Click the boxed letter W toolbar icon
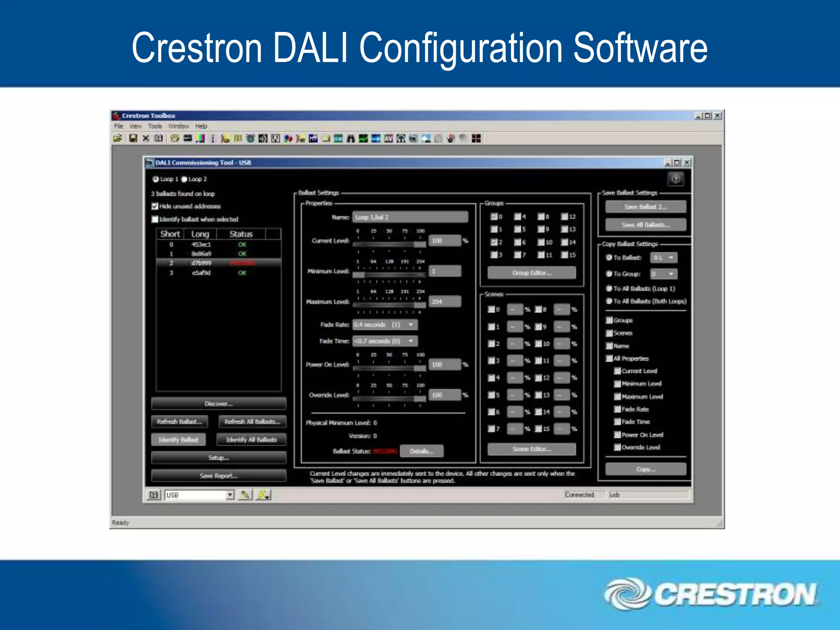This screenshot has height=630, width=840. [276, 139]
